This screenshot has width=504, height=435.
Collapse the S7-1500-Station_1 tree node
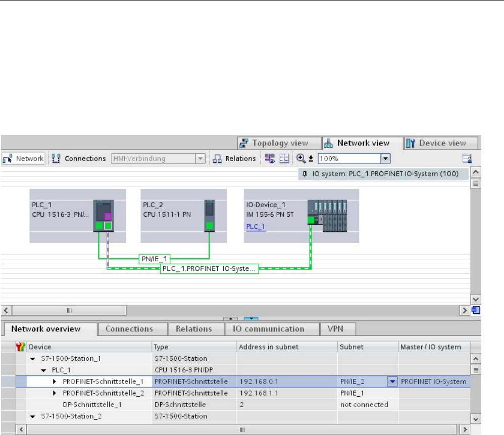click(33, 359)
